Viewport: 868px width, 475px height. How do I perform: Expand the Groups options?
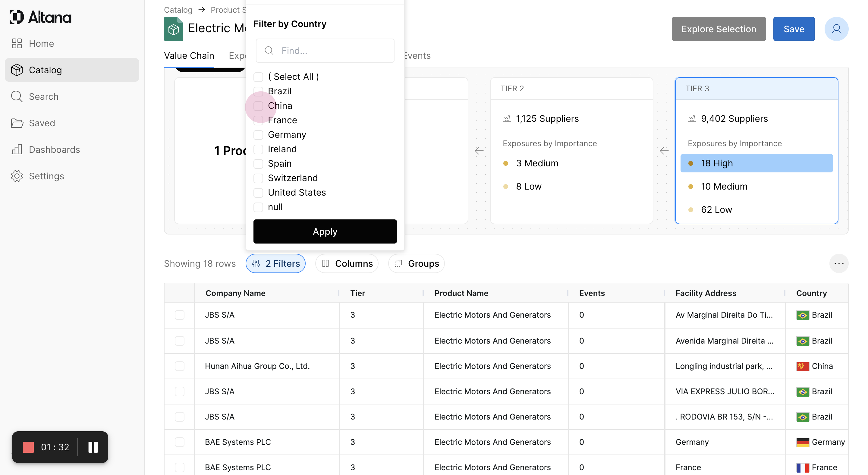(417, 263)
